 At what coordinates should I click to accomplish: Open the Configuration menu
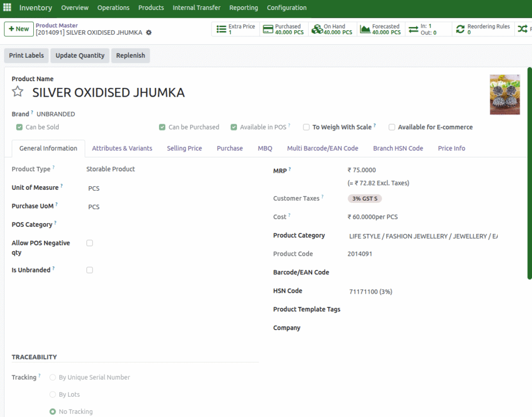tap(286, 8)
